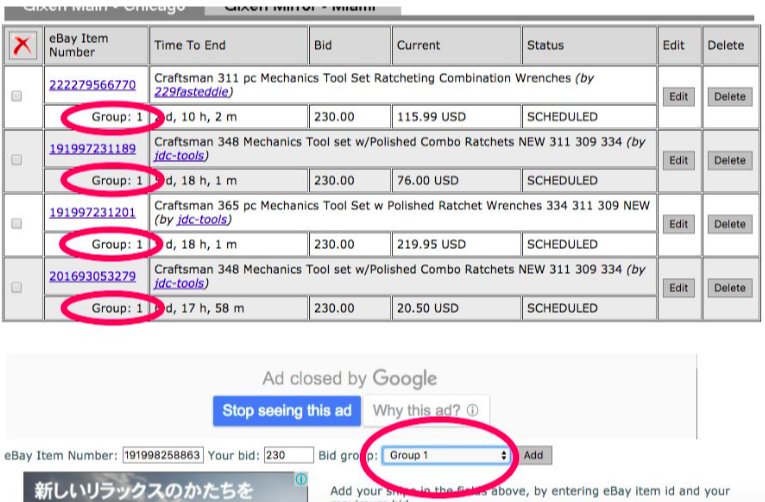The image size is (765, 502).
Task: Click the Your bid input field
Action: tap(288, 455)
